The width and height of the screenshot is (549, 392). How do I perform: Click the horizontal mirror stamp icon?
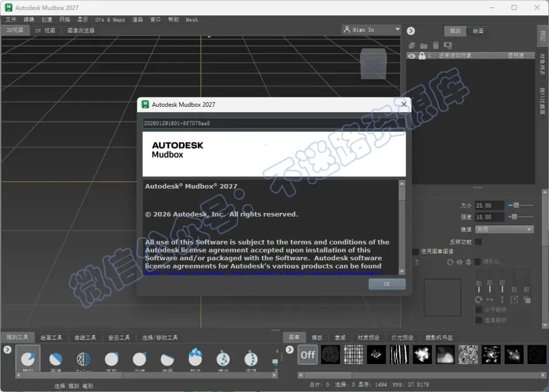coord(460,262)
